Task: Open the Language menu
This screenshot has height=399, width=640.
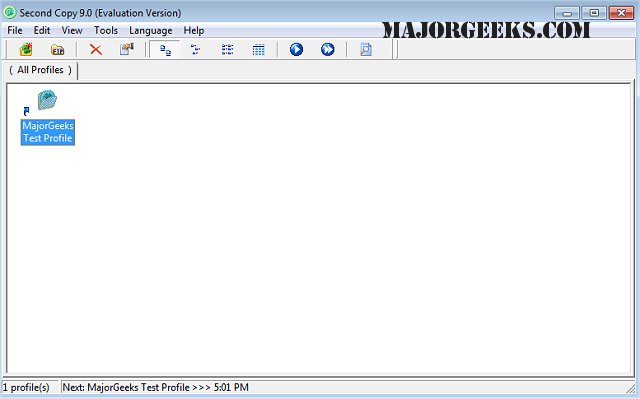Action: point(151,31)
